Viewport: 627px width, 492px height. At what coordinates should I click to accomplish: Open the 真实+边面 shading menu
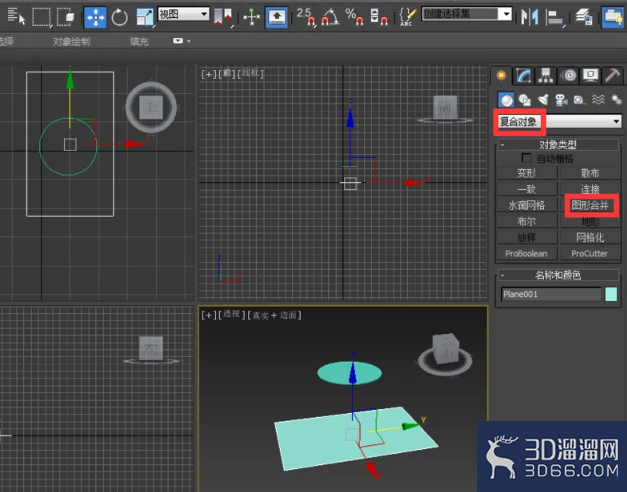[x=274, y=315]
